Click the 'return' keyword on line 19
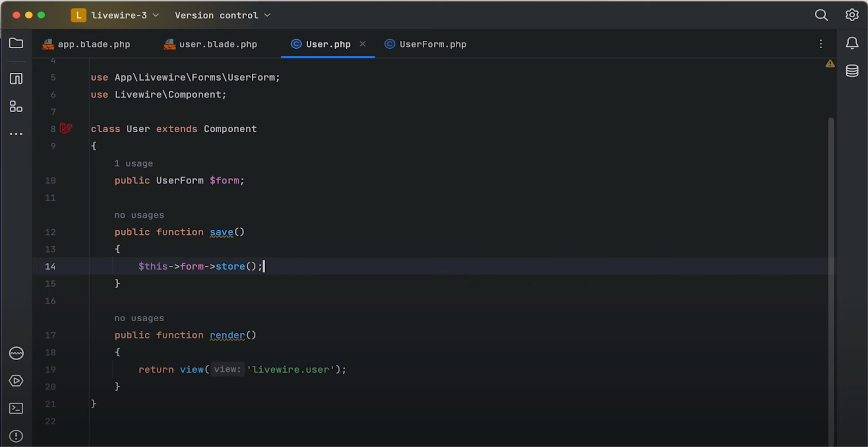 tap(156, 369)
